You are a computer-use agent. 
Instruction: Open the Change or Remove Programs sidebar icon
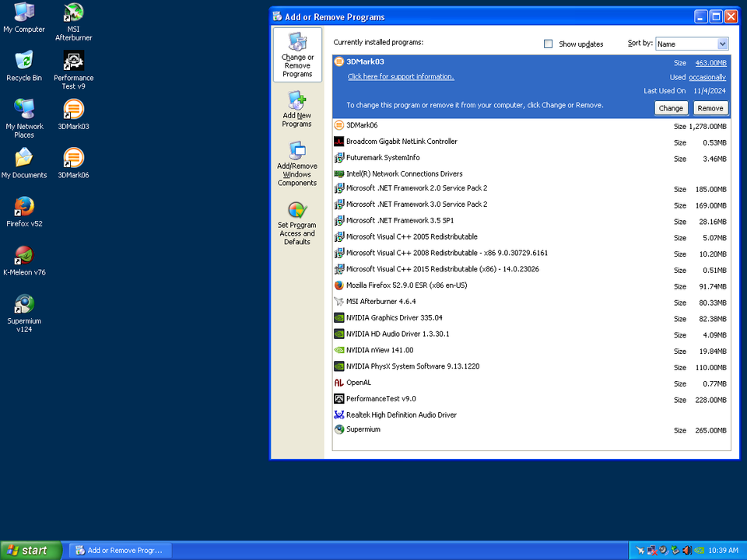296,54
